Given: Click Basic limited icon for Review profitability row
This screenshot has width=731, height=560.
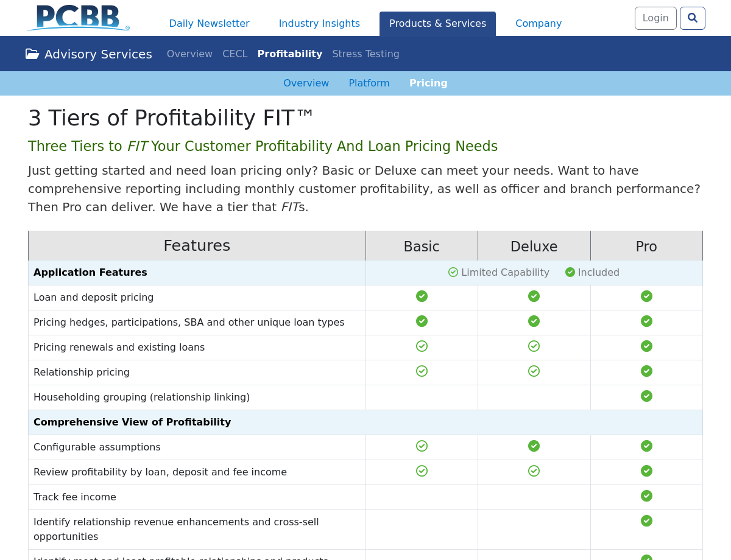Looking at the screenshot, I should coord(422,471).
